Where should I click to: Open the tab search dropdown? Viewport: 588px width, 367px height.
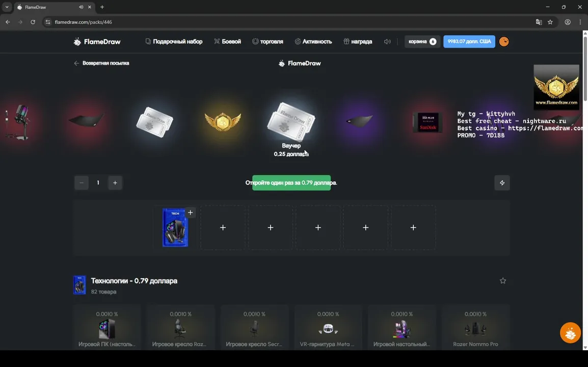[7, 7]
